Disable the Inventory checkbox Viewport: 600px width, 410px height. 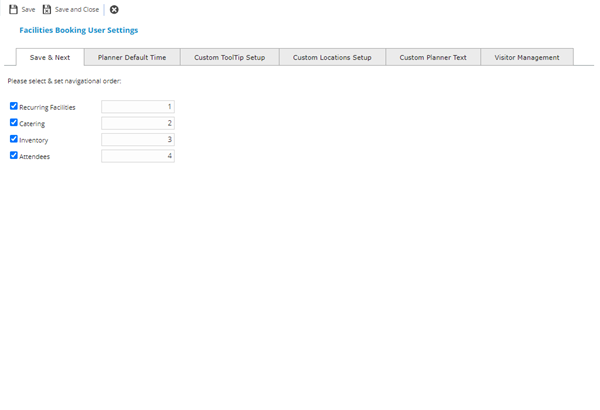click(14, 139)
